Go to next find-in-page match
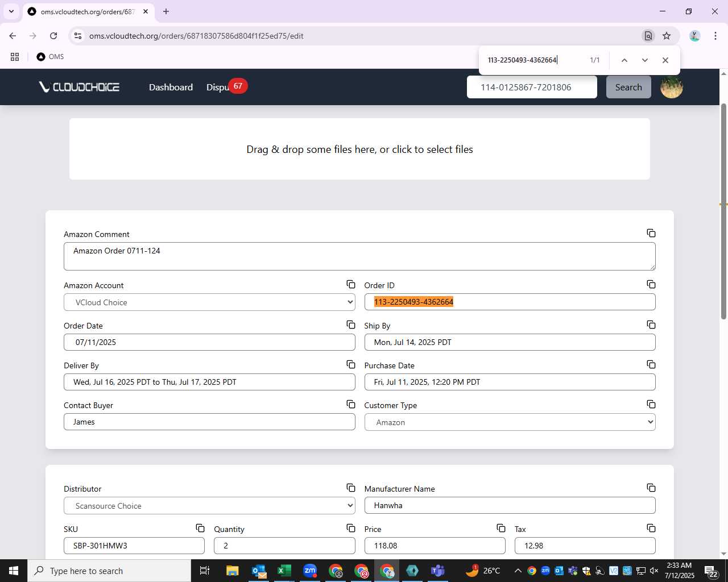The width and height of the screenshot is (728, 582). click(645, 60)
